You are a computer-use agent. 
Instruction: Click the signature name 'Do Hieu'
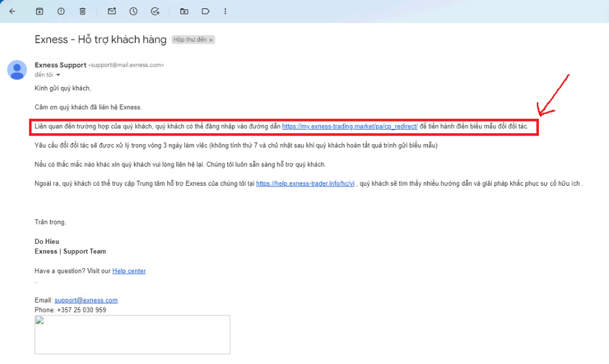pyautogui.click(x=47, y=242)
